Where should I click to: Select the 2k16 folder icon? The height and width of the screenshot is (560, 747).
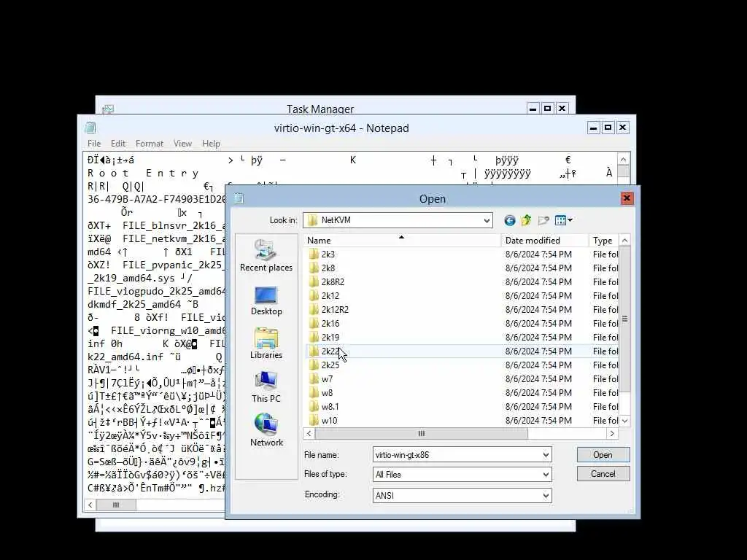[x=314, y=323]
